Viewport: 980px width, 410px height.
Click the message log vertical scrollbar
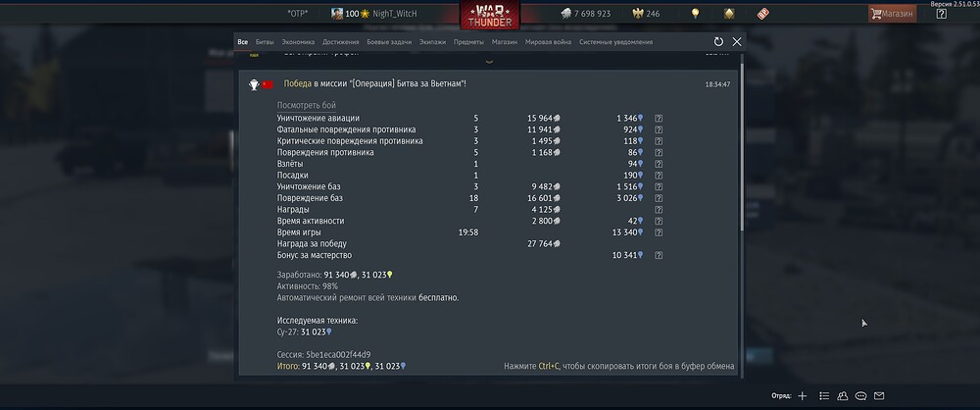click(742, 144)
